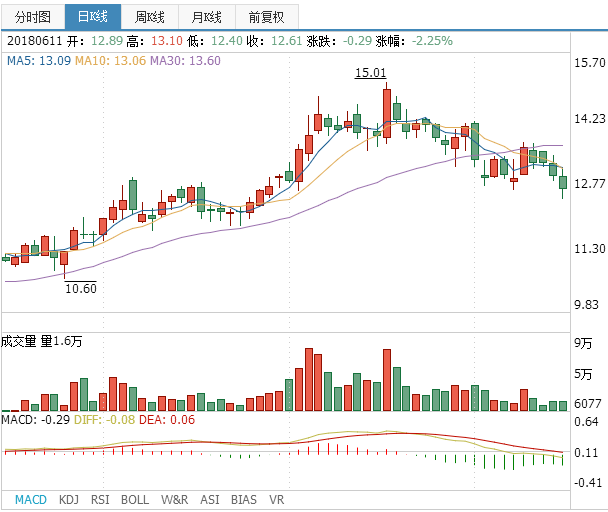608x512 pixels.
Task: Open the 月K线 tab
Action: pyautogui.click(x=207, y=17)
